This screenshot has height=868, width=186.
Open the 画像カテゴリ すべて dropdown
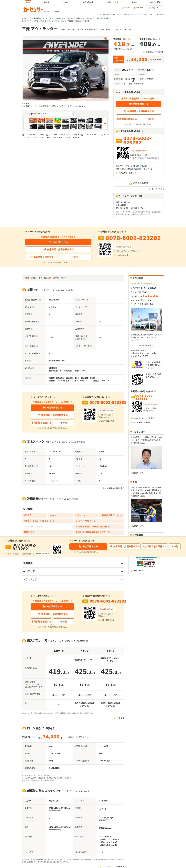(x=58, y=114)
